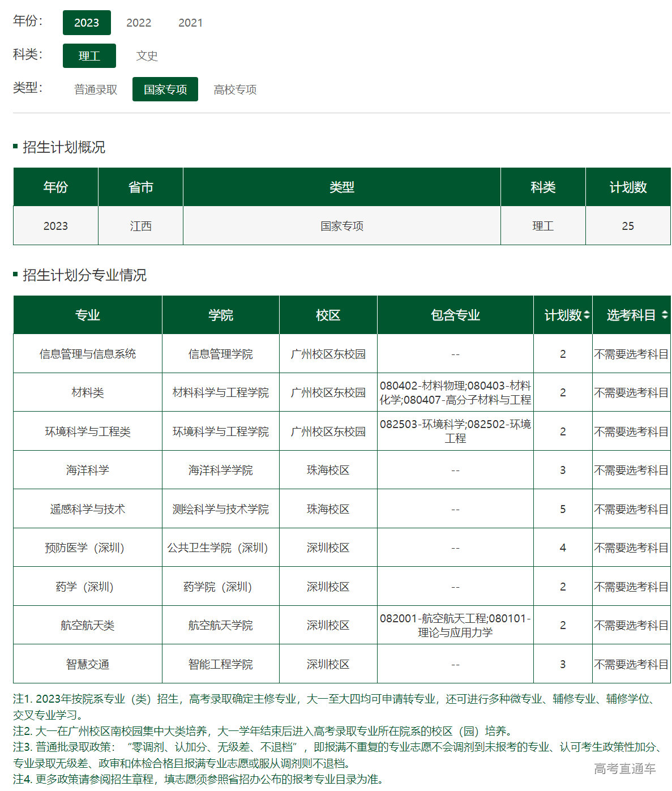672x791 pixels.
Task: Select the 国家专项 type option
Action: pos(165,89)
